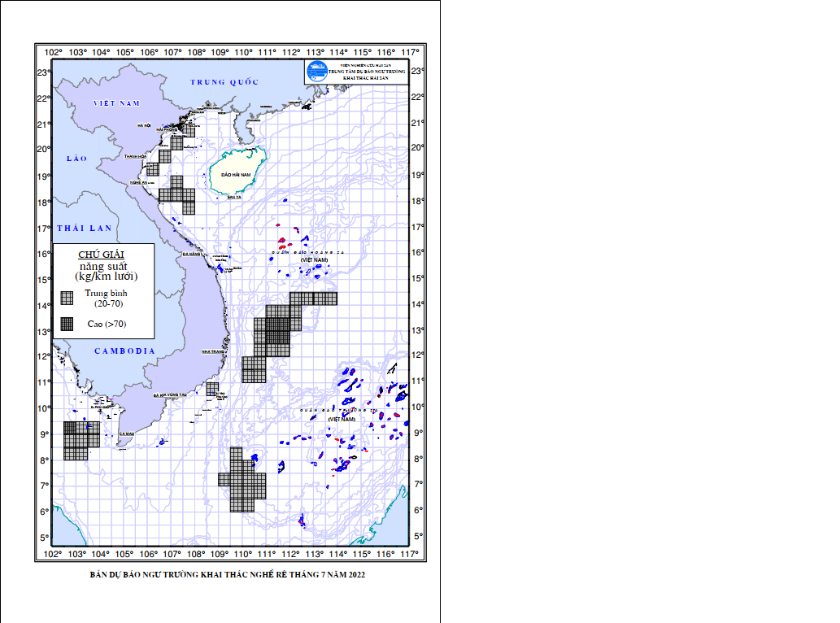Viewport: 840px width, 623px height.
Task: Click the CÀ MAU label
Action: (127, 433)
